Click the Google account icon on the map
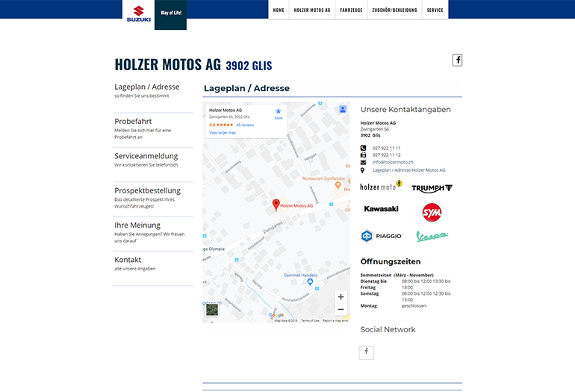Screen dimensions: 575x392 pyautogui.click(x=343, y=109)
